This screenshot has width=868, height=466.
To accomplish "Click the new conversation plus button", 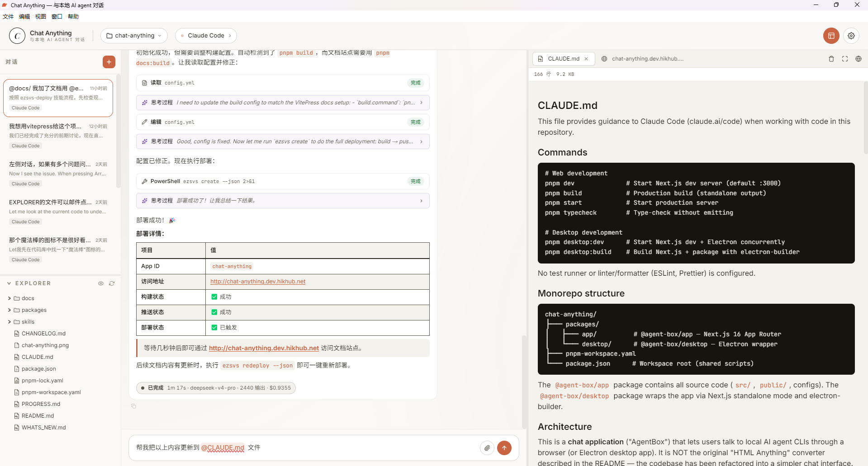I will tap(109, 62).
